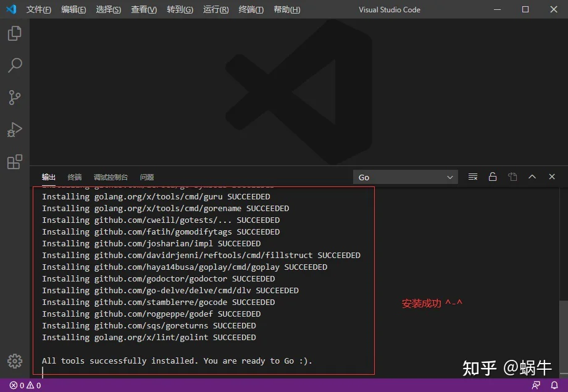Open the 文件(F) menu
This screenshot has width=568, height=392.
[39, 9]
